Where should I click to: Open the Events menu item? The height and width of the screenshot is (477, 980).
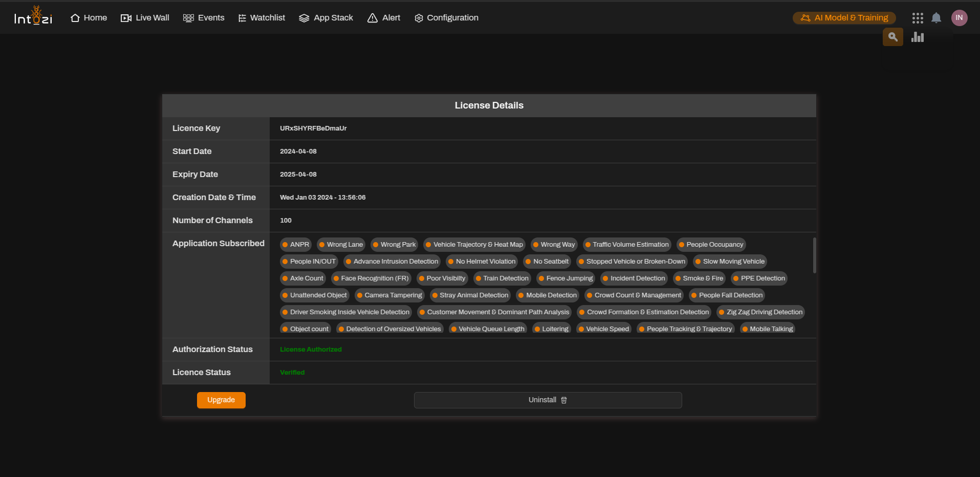tap(204, 18)
